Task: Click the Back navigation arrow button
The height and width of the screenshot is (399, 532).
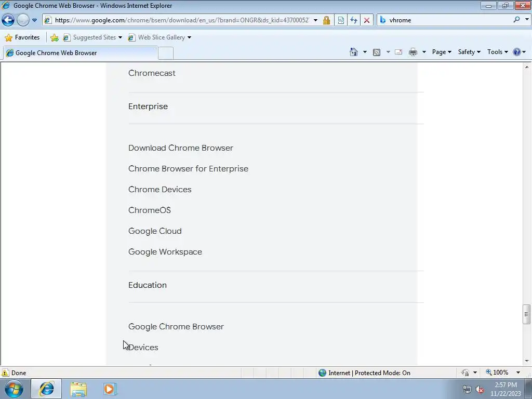Action: point(8,20)
